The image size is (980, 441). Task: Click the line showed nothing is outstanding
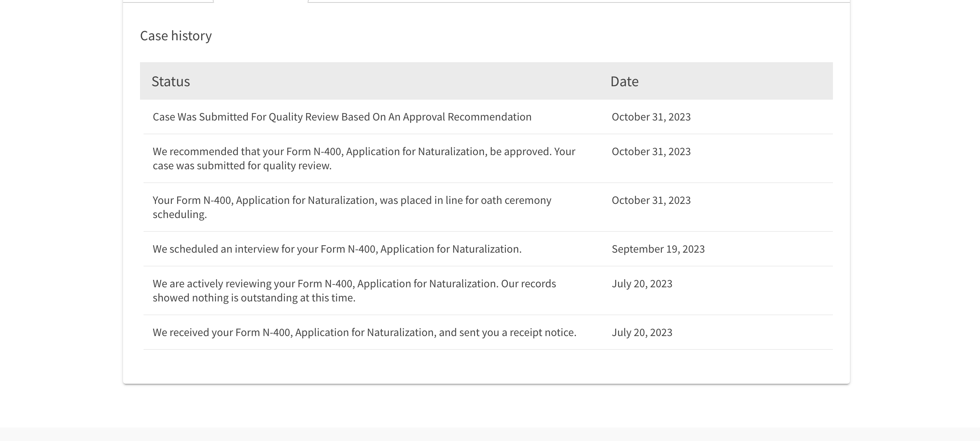(254, 298)
